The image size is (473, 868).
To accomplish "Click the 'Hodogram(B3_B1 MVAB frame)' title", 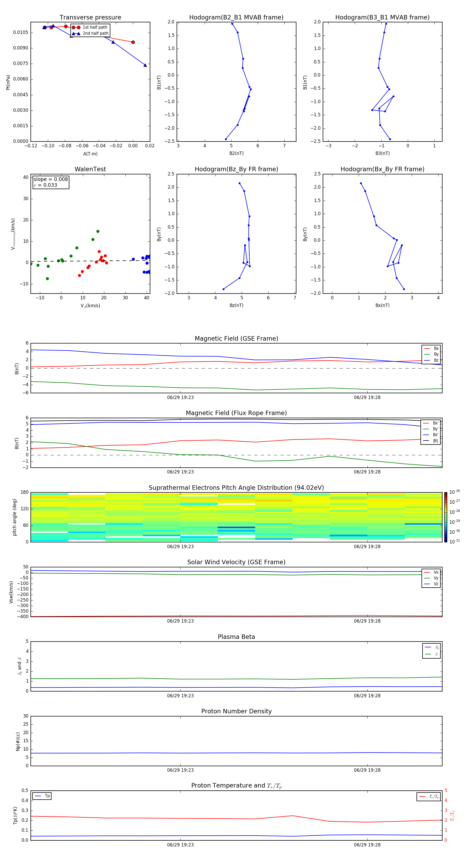I will 382,17.
